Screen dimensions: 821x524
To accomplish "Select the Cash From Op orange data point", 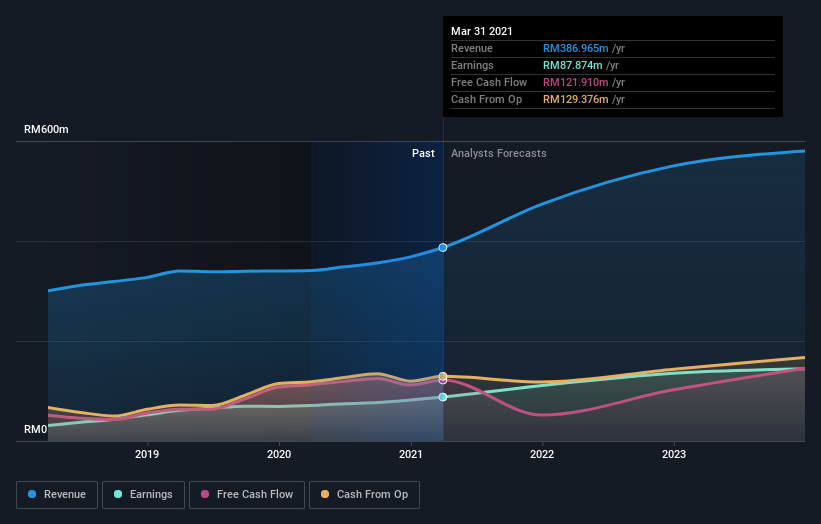I will point(443,376).
